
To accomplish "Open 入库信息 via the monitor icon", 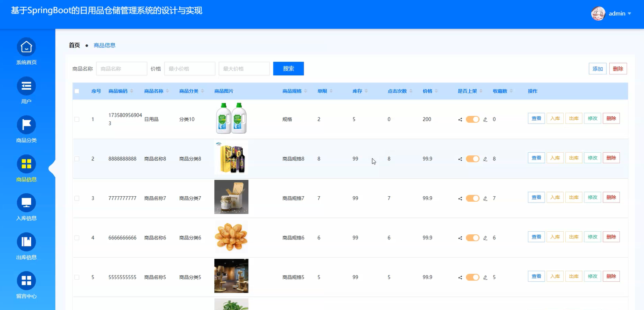I will (x=26, y=201).
